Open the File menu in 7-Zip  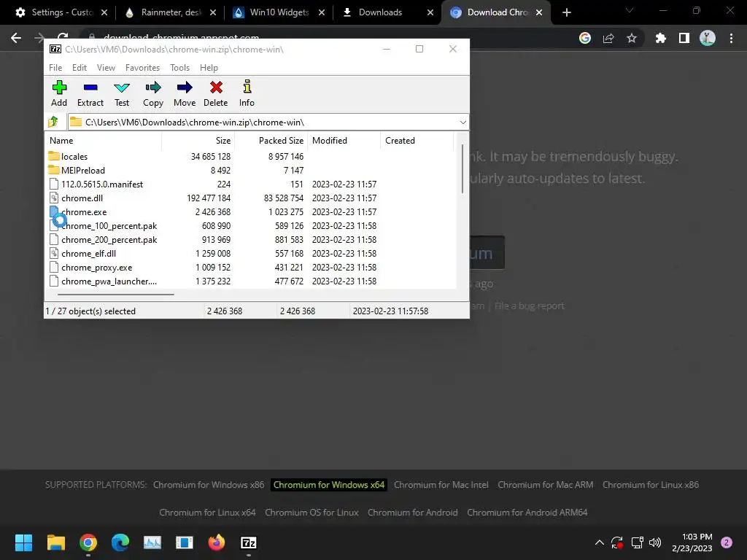tap(55, 68)
